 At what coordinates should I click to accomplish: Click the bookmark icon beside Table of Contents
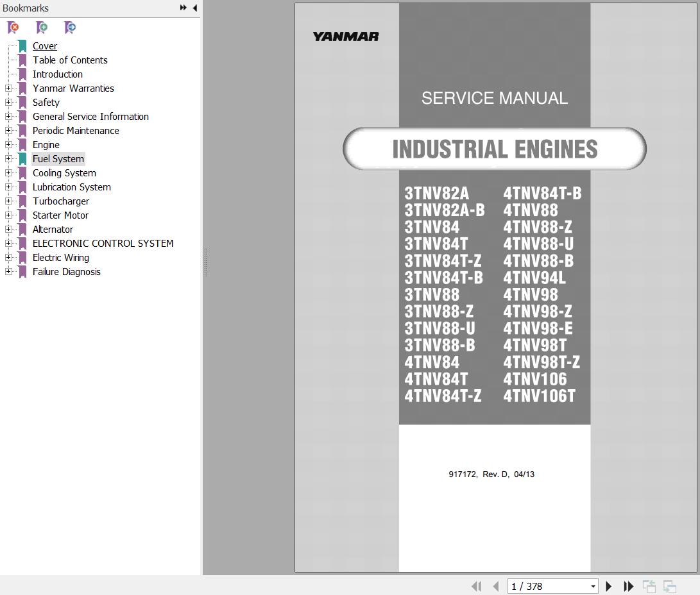click(22, 60)
